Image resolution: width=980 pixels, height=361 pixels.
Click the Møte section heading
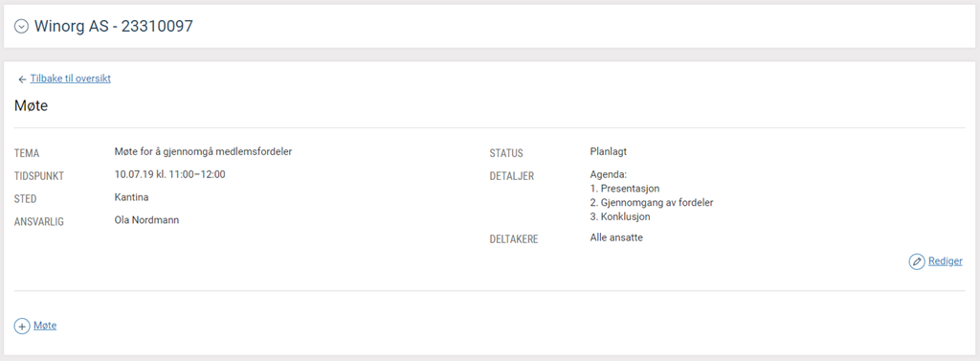(32, 106)
